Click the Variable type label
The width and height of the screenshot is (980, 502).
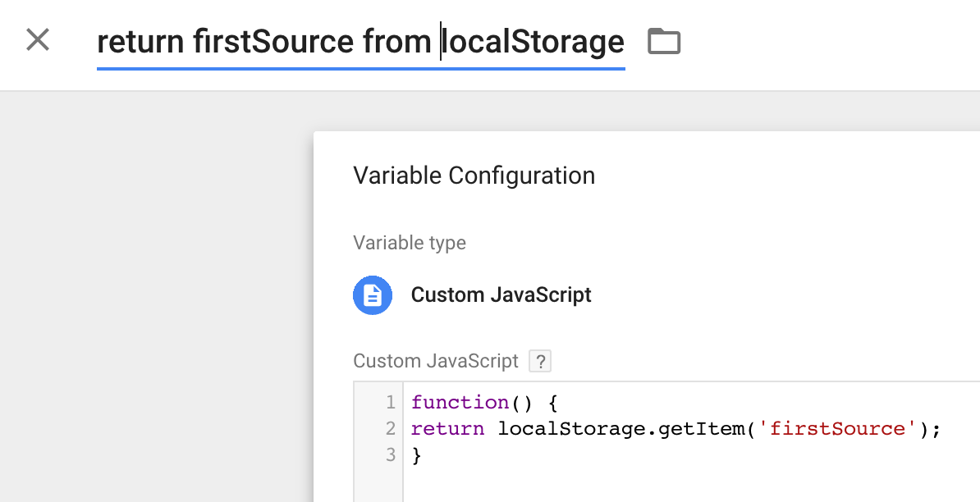tap(410, 242)
